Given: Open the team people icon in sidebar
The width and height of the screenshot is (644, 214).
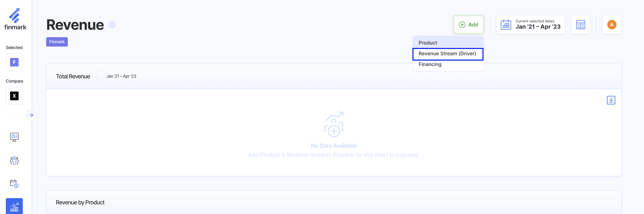Looking at the screenshot, I should click(14, 160).
